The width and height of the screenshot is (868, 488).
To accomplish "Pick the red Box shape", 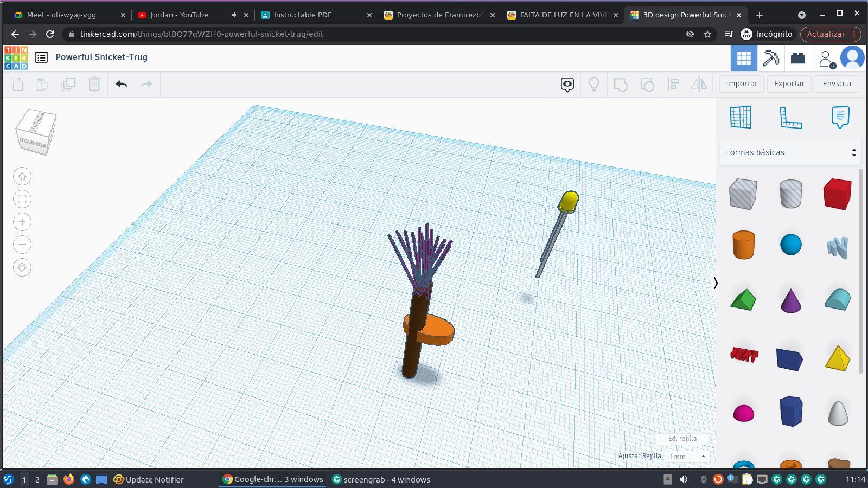I will [x=838, y=194].
